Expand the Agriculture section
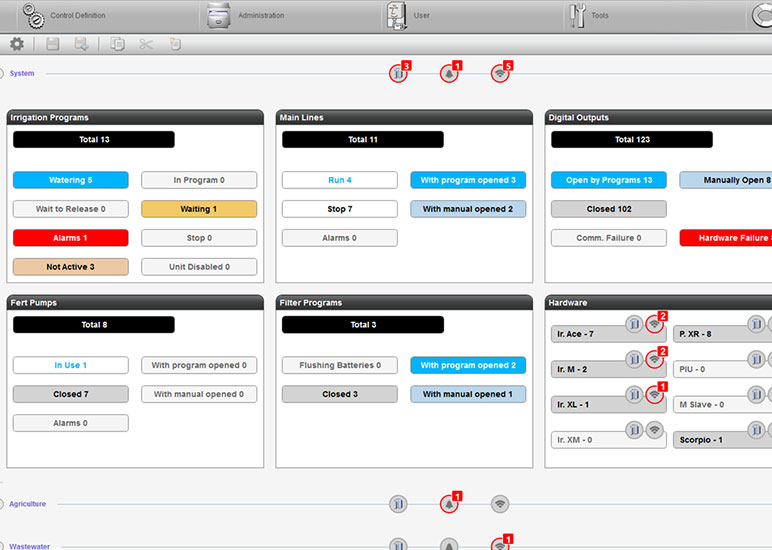Screen dimensions: 772x550 pos(3,504)
